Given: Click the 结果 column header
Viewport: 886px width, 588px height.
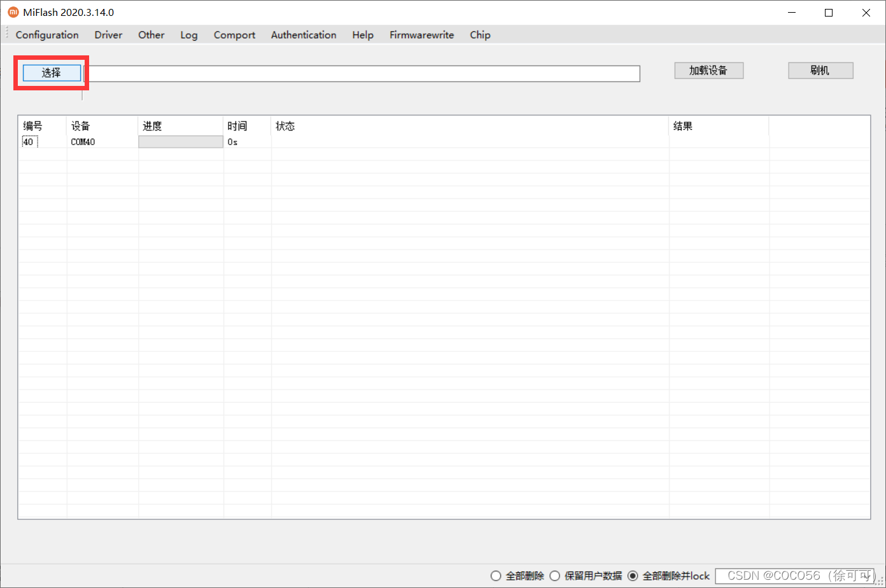Looking at the screenshot, I should [x=719, y=126].
